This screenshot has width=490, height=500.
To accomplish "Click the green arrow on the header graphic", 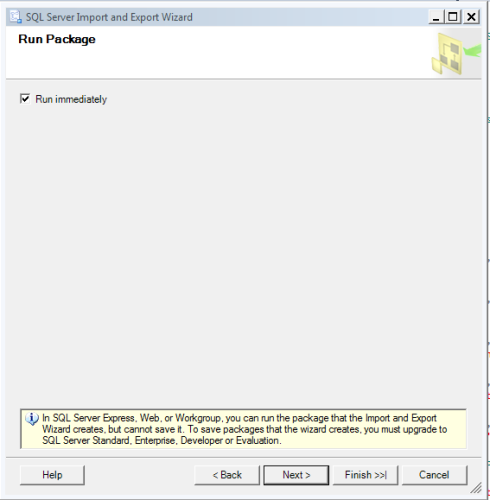I will pos(472,50).
